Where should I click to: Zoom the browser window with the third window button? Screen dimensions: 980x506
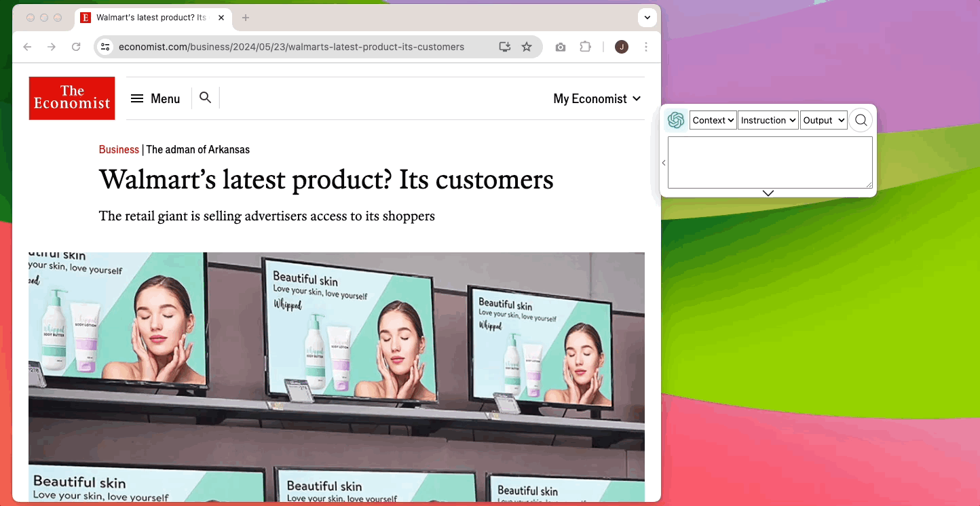pyautogui.click(x=58, y=18)
